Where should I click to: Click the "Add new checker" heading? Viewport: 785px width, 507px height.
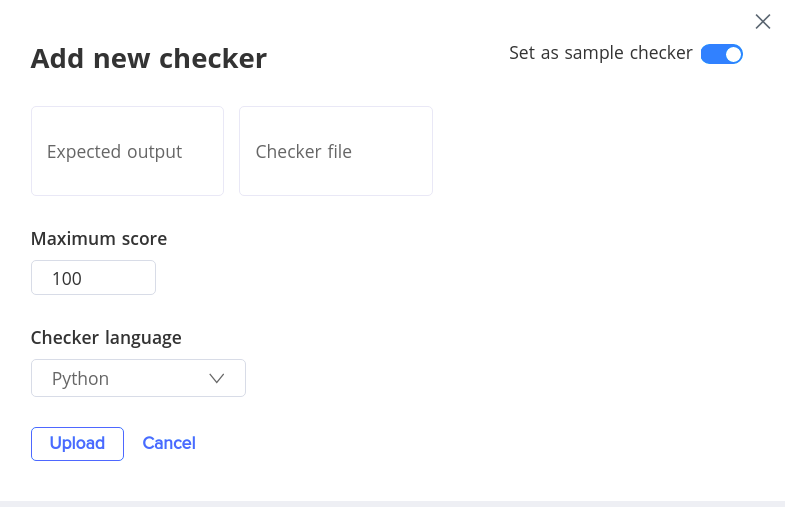coord(148,58)
